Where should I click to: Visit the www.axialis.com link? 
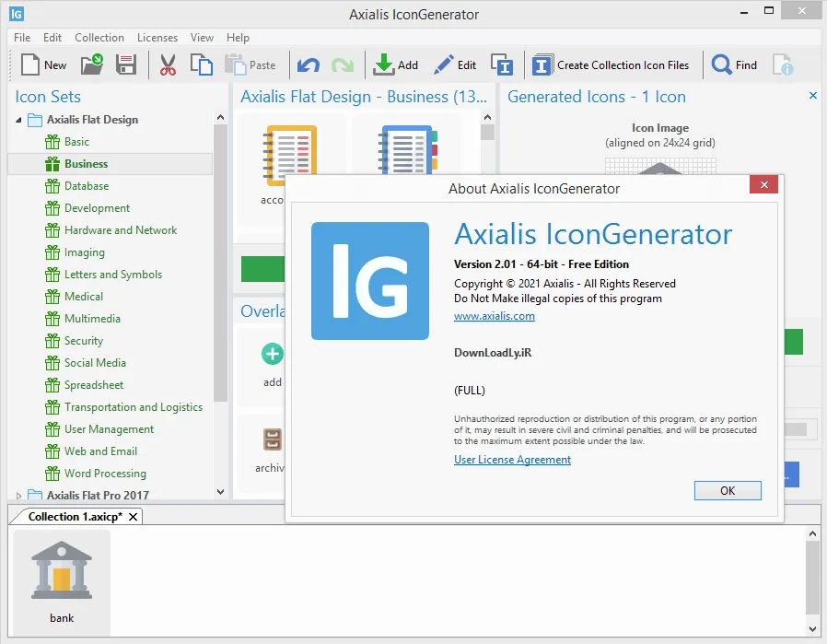pyautogui.click(x=495, y=316)
